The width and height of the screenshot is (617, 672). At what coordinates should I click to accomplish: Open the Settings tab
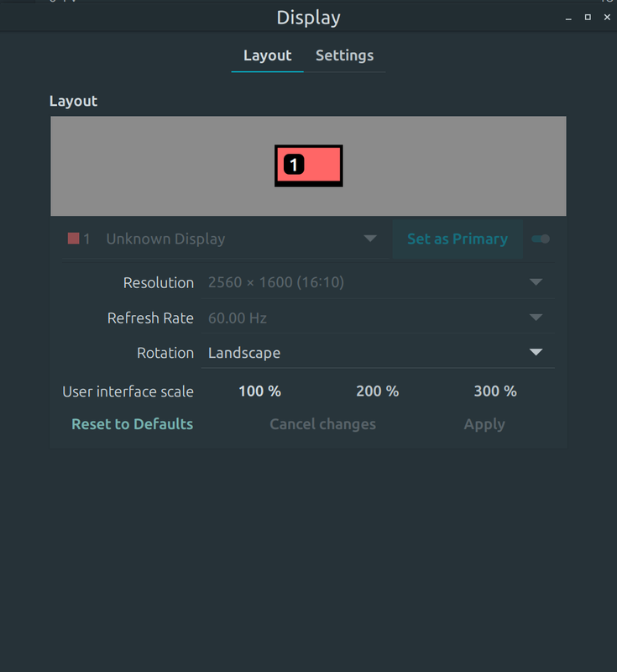tap(345, 55)
